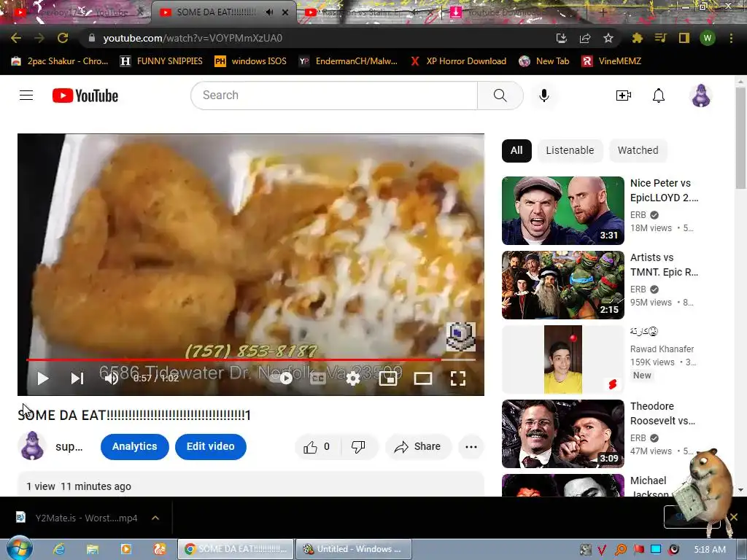Select the Watched filter chip
747x560 pixels.
(x=638, y=150)
